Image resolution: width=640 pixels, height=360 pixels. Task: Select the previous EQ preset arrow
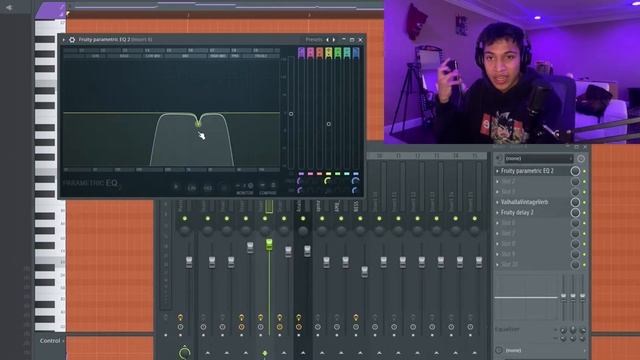point(327,40)
